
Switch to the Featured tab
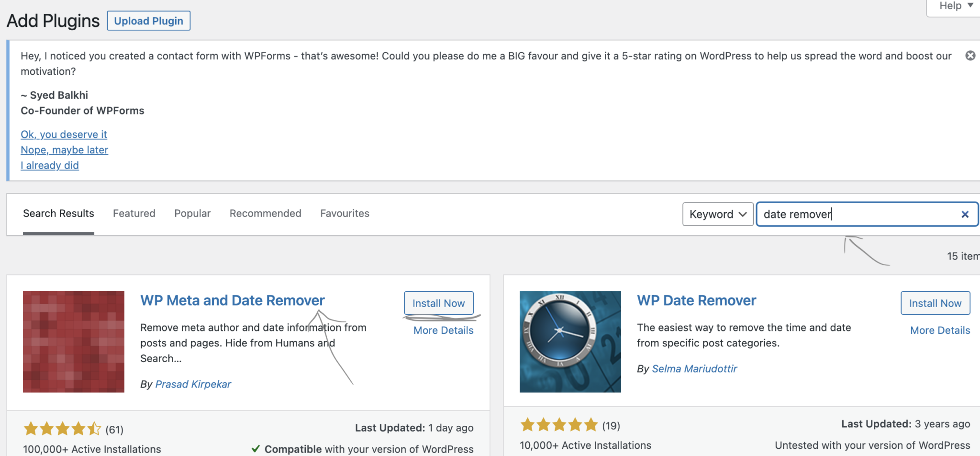(134, 214)
